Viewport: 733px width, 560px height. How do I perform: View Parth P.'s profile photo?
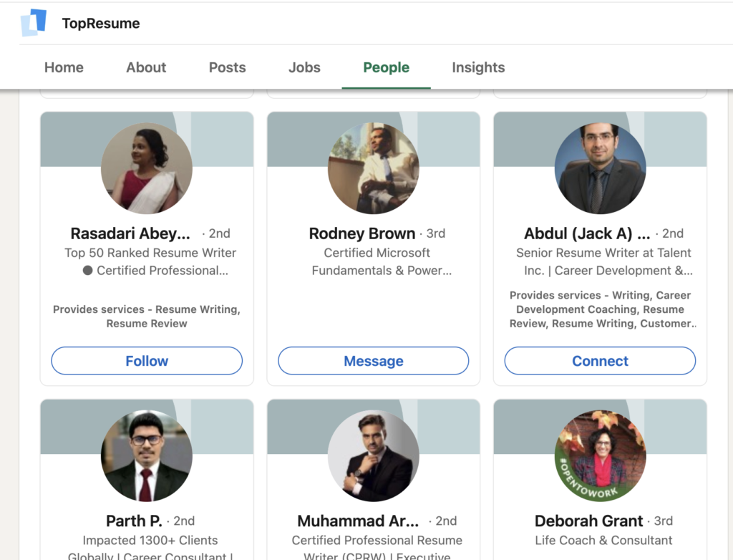147,456
